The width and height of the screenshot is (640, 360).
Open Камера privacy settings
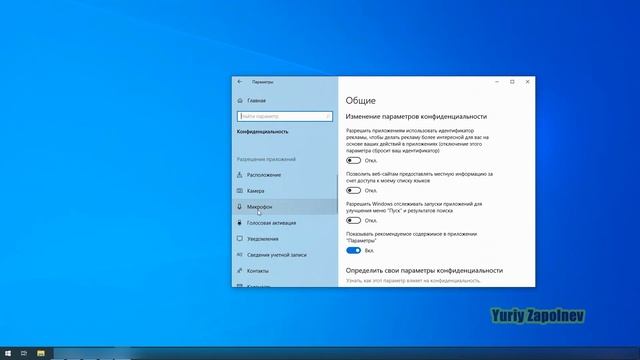[x=285, y=191]
